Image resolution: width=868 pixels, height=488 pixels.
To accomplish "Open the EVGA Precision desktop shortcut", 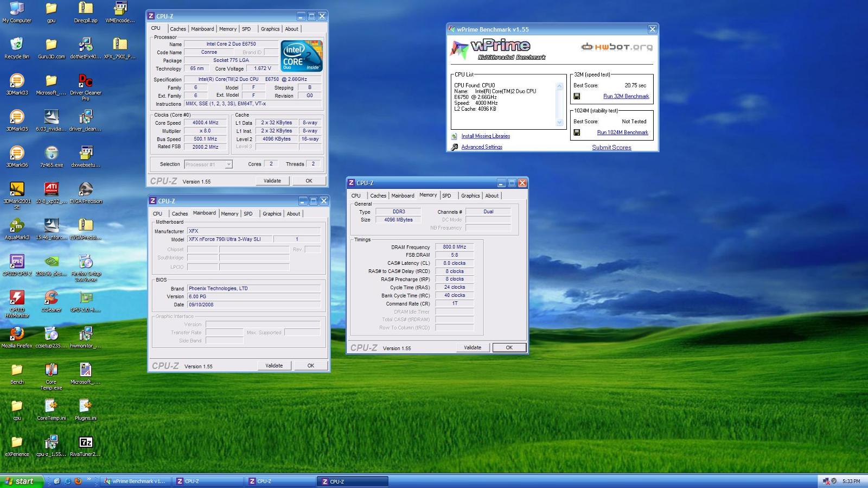I will point(86,193).
